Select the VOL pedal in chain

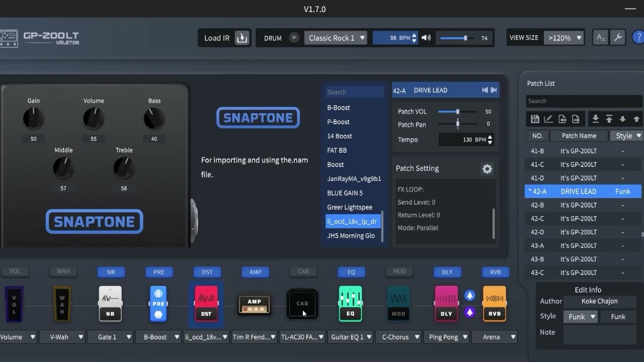tap(14, 304)
